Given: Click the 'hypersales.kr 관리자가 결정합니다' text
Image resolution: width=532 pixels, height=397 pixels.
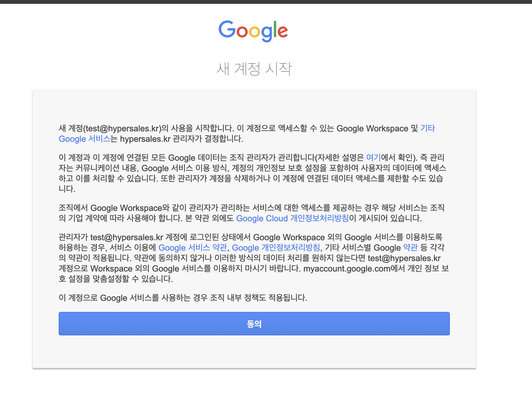Looking at the screenshot, I should [x=182, y=139].
